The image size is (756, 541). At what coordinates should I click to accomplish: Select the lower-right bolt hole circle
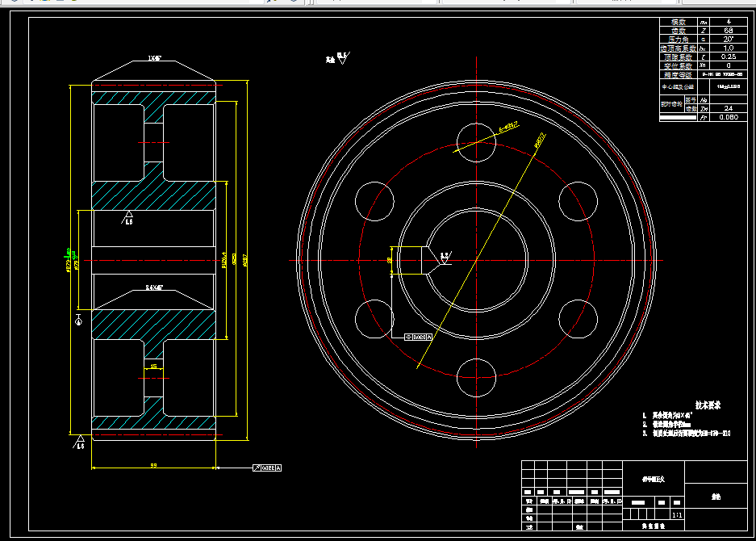click(578, 319)
